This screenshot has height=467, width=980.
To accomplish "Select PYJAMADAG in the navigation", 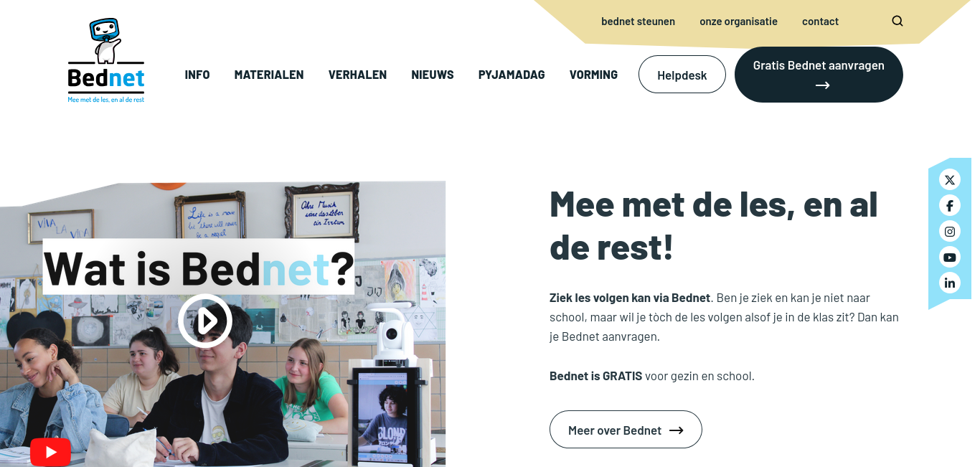I will click(512, 75).
